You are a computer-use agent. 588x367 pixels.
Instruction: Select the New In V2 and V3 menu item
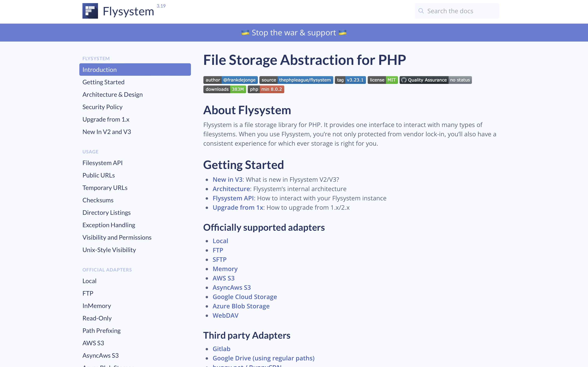coord(107,131)
